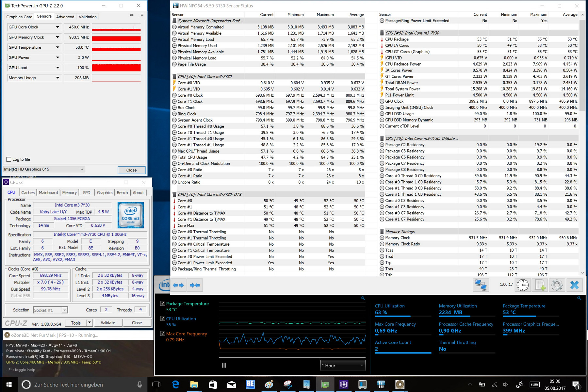Viewport: 588px width, 392px height.
Task: Open Microsoft Edge from the taskbar
Action: pyautogui.click(x=175, y=384)
